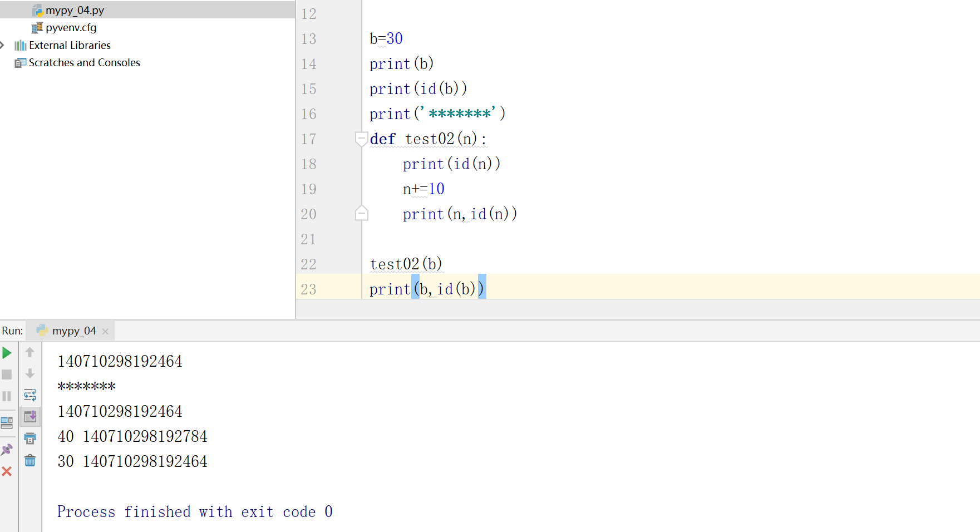Click the pyvenv.cfg file icon
The height and width of the screenshot is (532, 980).
click(x=37, y=28)
